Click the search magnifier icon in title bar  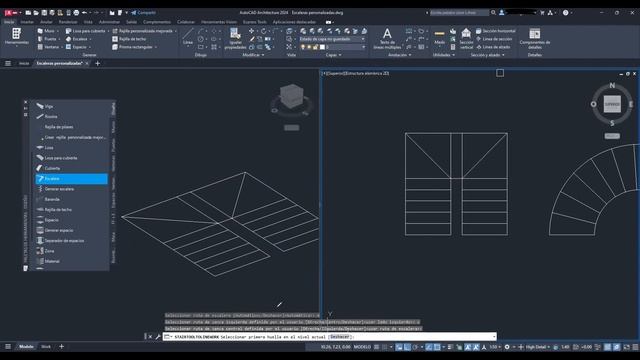[x=493, y=13]
